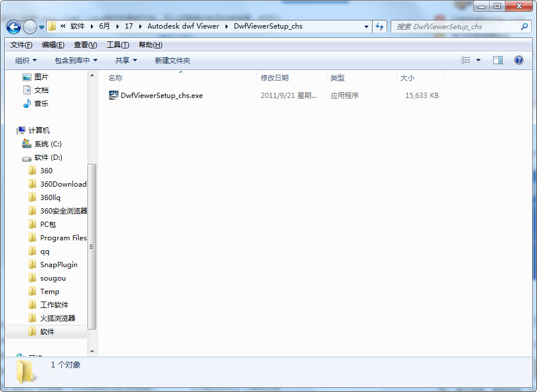Click DwfViewerSetup_chs breadcrumb segment
The height and width of the screenshot is (392, 537).
tap(268, 26)
